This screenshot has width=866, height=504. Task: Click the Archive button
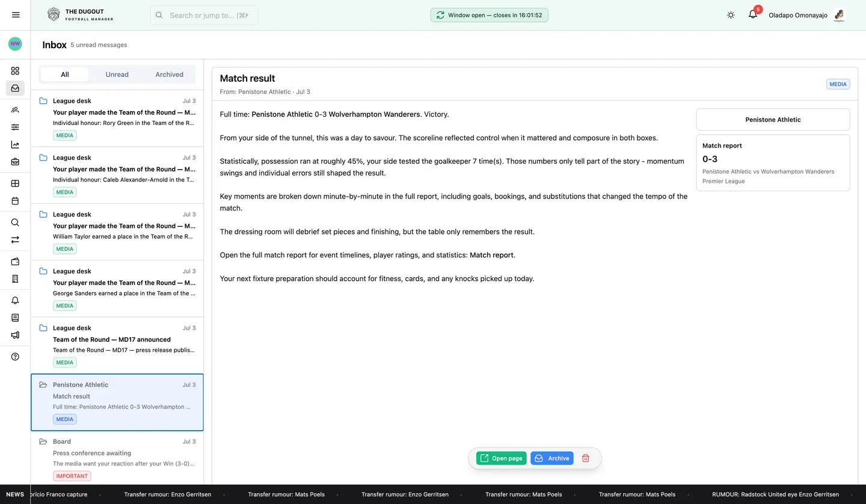click(x=552, y=458)
